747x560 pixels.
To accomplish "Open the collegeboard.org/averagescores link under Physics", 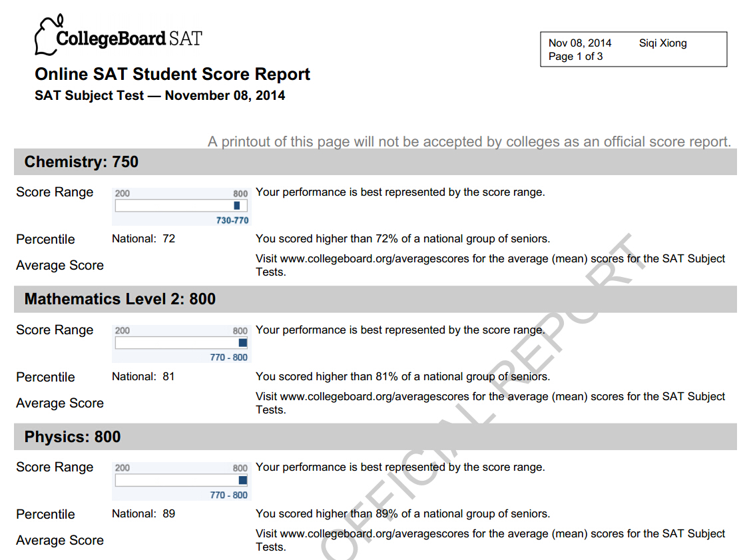I will [x=375, y=534].
